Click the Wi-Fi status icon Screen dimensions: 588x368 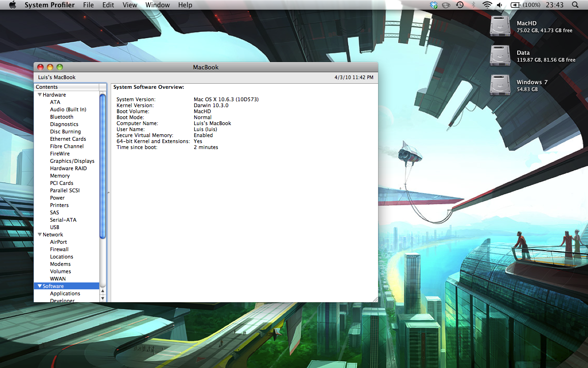(x=487, y=5)
